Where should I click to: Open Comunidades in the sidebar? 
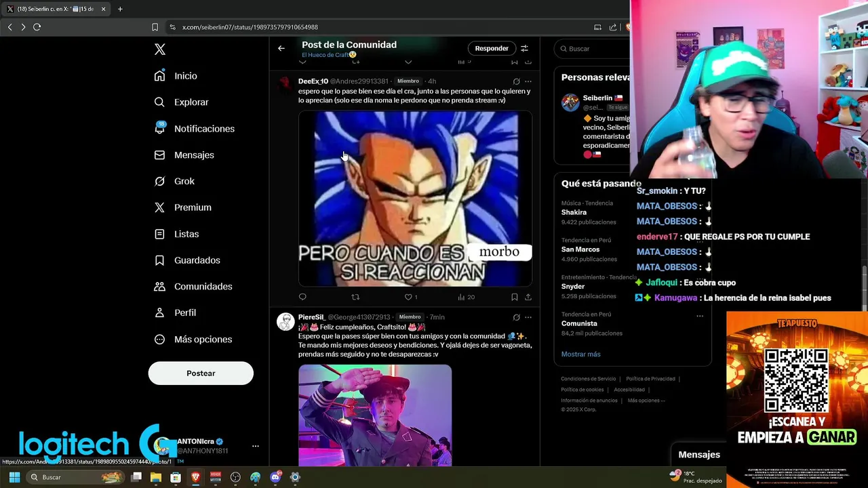pyautogui.click(x=193, y=287)
